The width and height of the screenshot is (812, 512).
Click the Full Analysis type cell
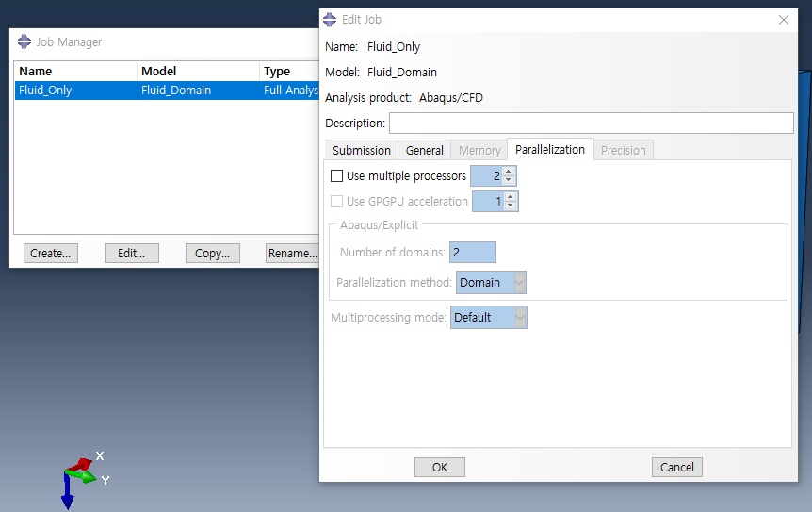tap(290, 91)
